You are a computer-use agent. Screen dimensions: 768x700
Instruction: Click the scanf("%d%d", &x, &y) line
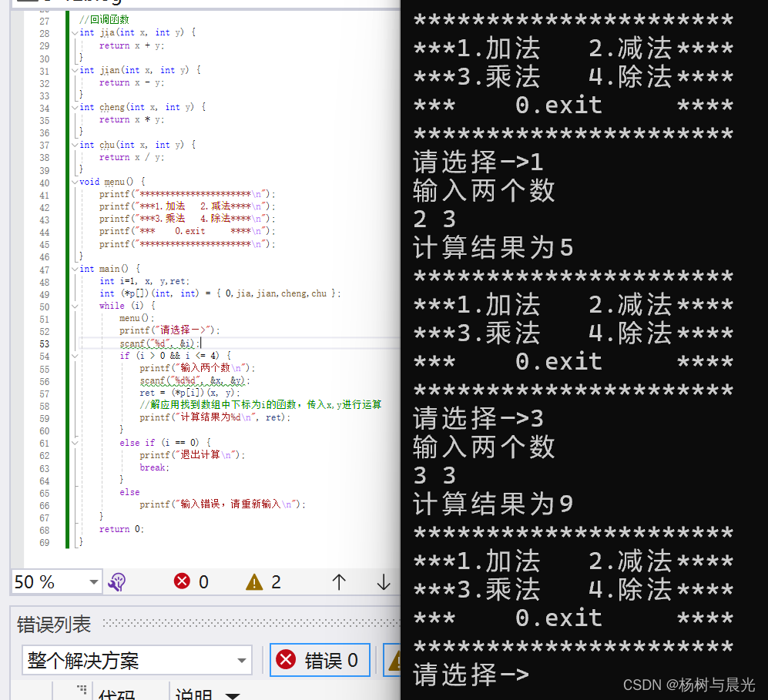[x=195, y=381]
